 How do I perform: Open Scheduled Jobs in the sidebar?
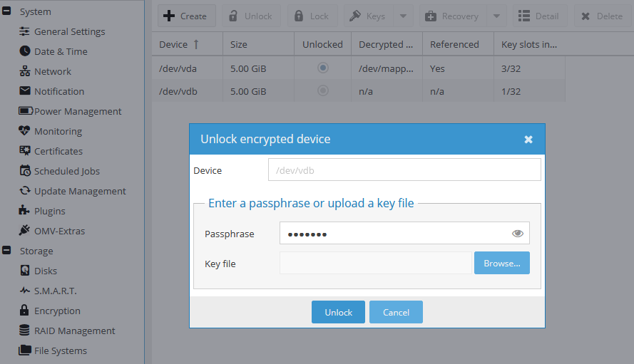(66, 171)
